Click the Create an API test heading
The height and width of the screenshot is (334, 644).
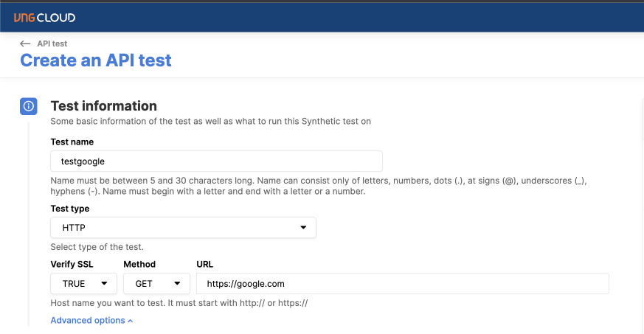click(x=96, y=60)
